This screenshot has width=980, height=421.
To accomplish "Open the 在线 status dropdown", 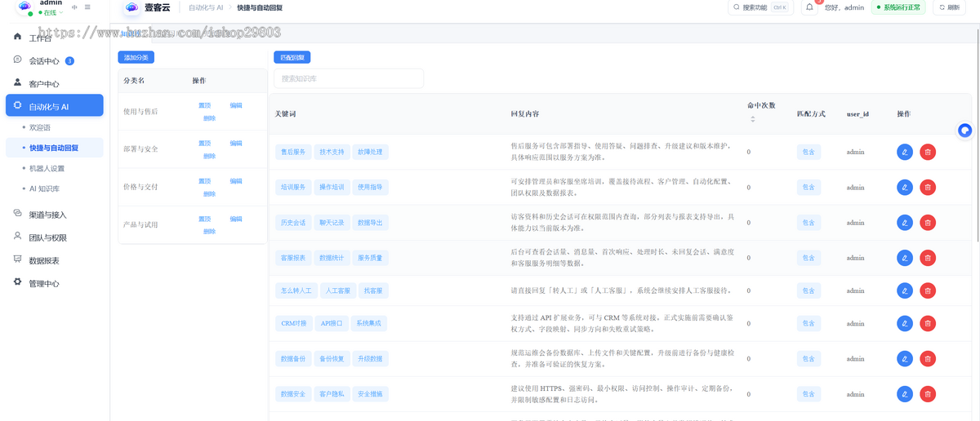I will [x=51, y=13].
